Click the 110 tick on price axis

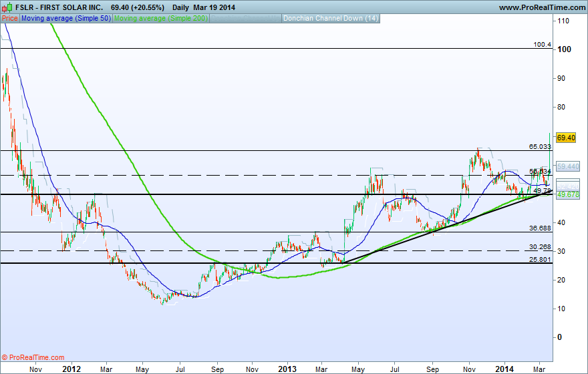click(x=563, y=21)
